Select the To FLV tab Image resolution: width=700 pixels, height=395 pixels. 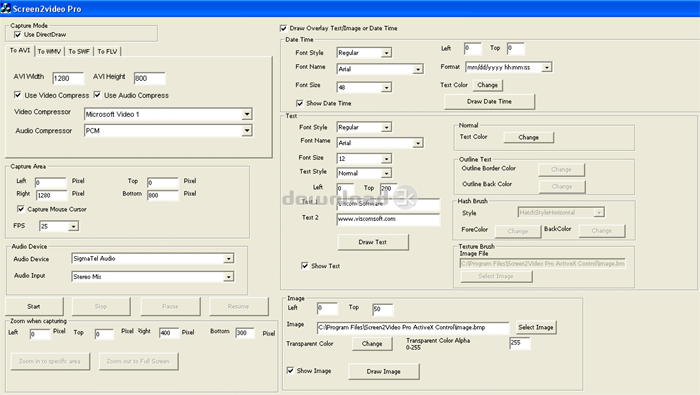tap(107, 52)
